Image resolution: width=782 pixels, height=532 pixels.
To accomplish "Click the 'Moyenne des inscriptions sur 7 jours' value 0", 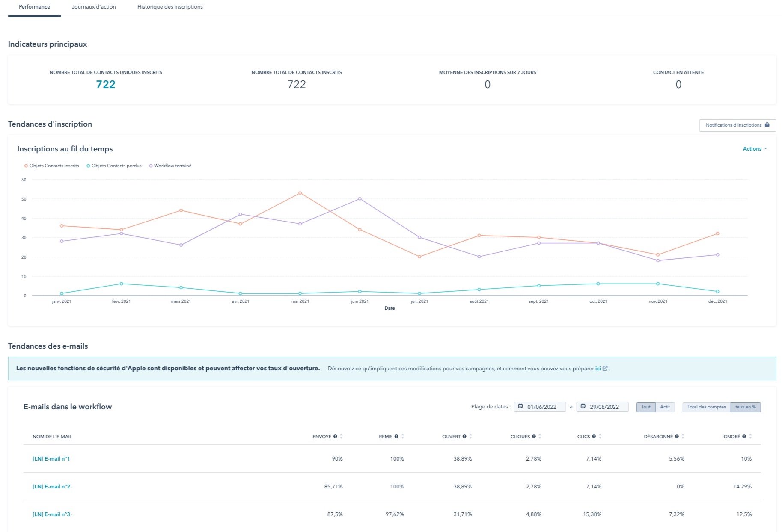I will 488,84.
